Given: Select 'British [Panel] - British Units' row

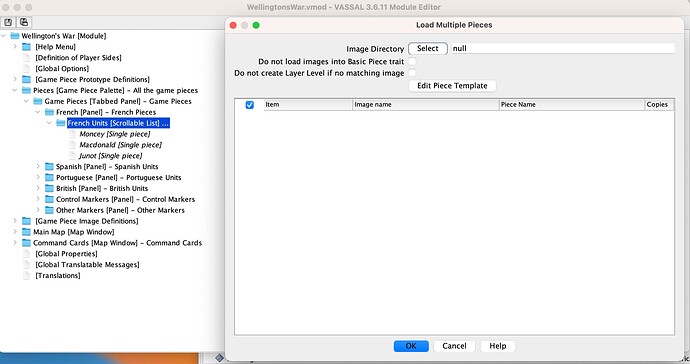Looking at the screenshot, I should [x=102, y=188].
